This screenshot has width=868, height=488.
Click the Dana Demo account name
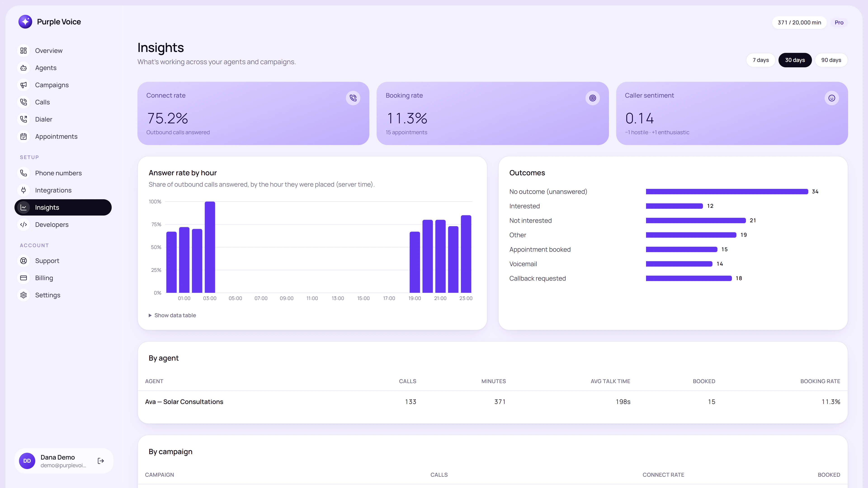58,457
